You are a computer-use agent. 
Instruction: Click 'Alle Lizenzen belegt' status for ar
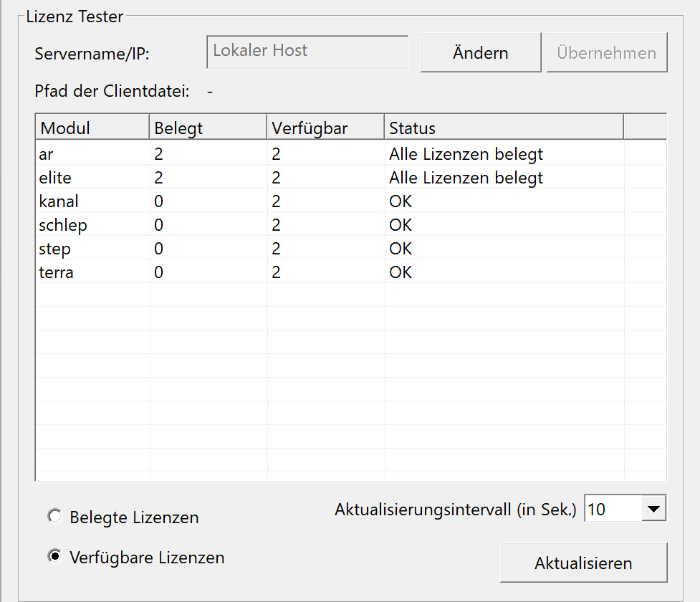pos(466,153)
